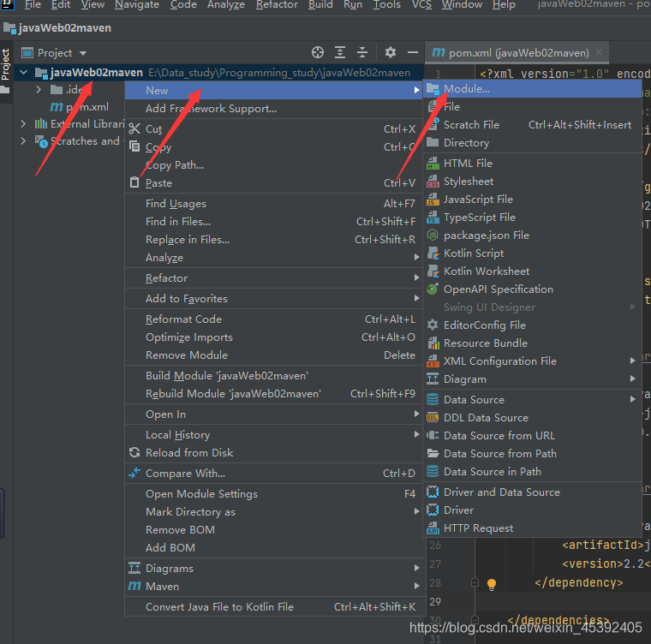
Task: Click the TypeScript File icon
Action: coord(433,218)
